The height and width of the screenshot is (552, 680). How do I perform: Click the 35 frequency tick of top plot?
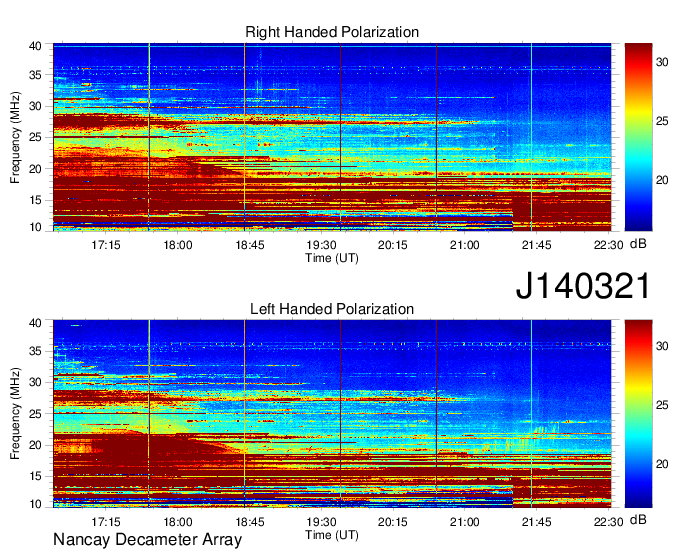click(35, 75)
